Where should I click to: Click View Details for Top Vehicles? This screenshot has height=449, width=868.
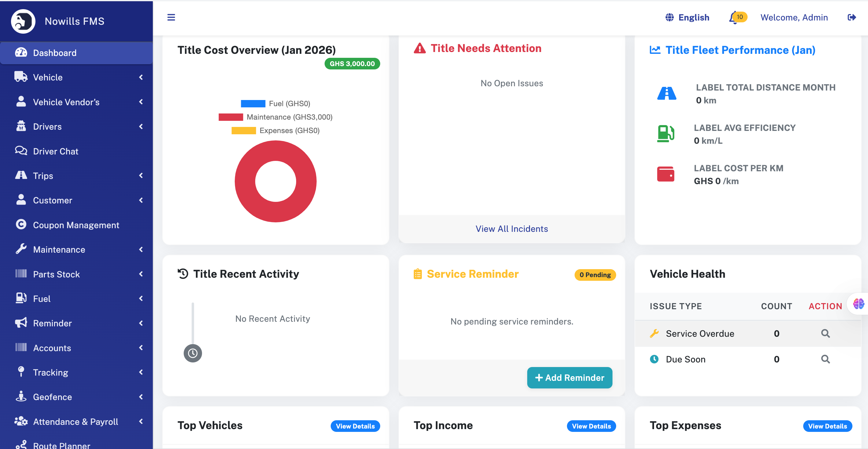pos(355,426)
